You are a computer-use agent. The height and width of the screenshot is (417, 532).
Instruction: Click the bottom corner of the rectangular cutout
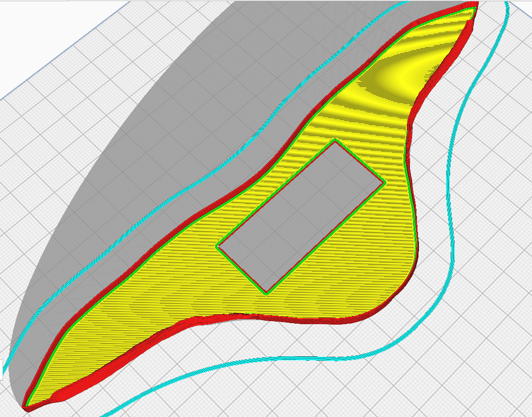pos(266,293)
